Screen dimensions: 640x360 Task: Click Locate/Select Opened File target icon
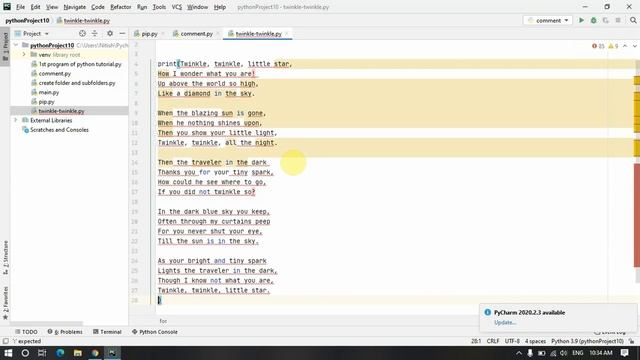(x=82, y=33)
